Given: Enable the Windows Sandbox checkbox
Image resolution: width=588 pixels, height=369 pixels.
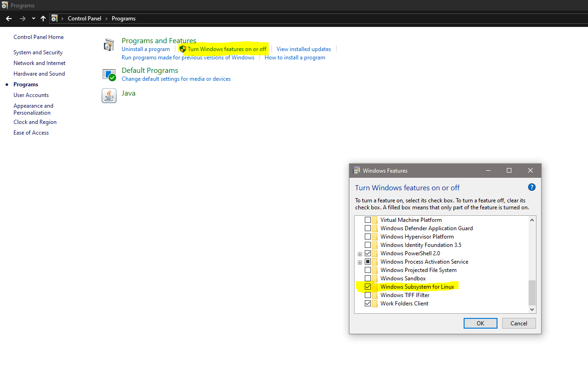Looking at the screenshot, I should 368,278.
